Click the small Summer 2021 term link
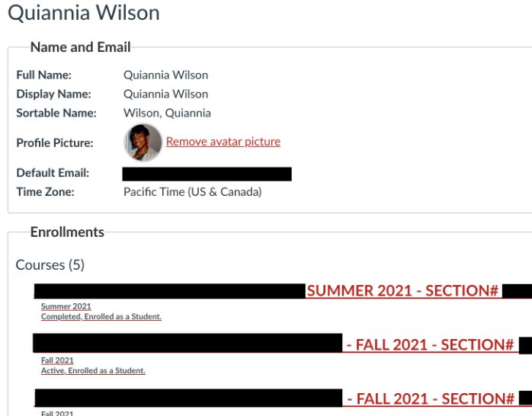Image resolution: width=532 pixels, height=416 pixels. [x=66, y=306]
